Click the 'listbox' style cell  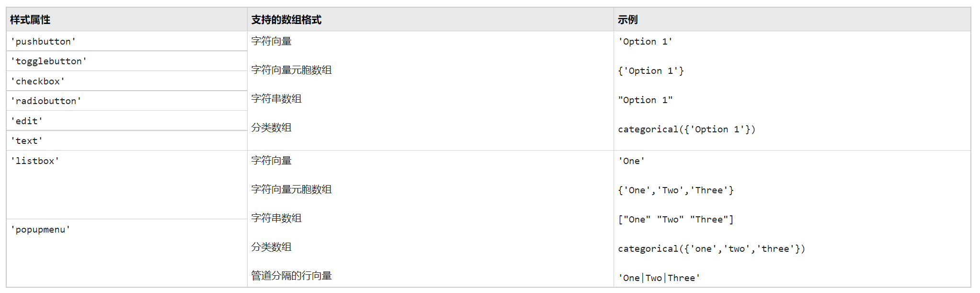click(35, 161)
